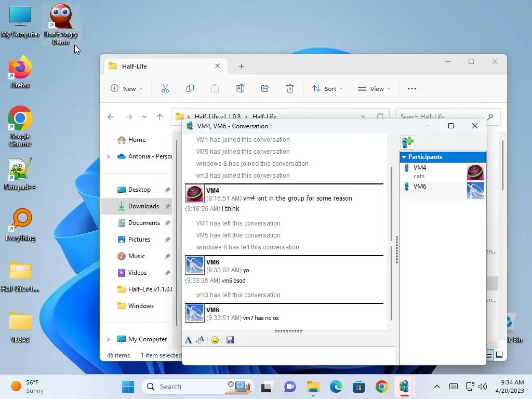This screenshot has height=399, width=532.
Task: Open the weather widget showing 56°F Sunny
Action: click(x=28, y=387)
